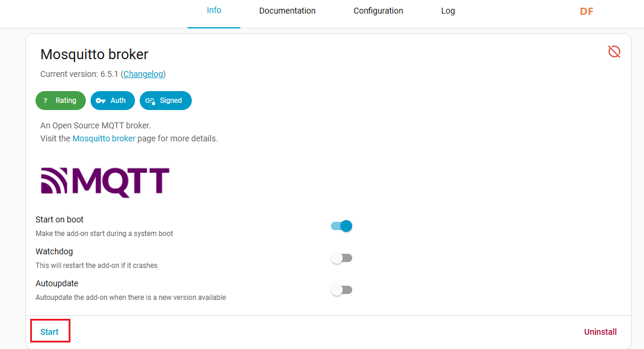The image size is (644, 349).
Task: Click the 'Watchdog' label
Action: 54,251
